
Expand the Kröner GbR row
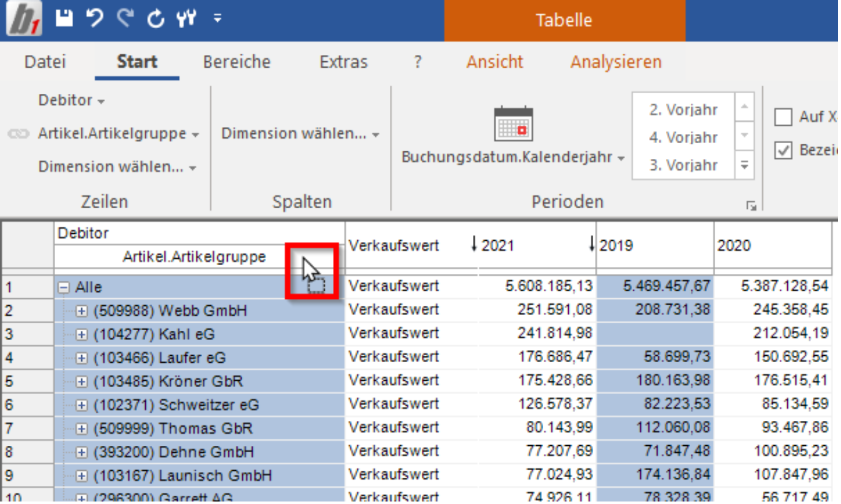[x=81, y=381]
